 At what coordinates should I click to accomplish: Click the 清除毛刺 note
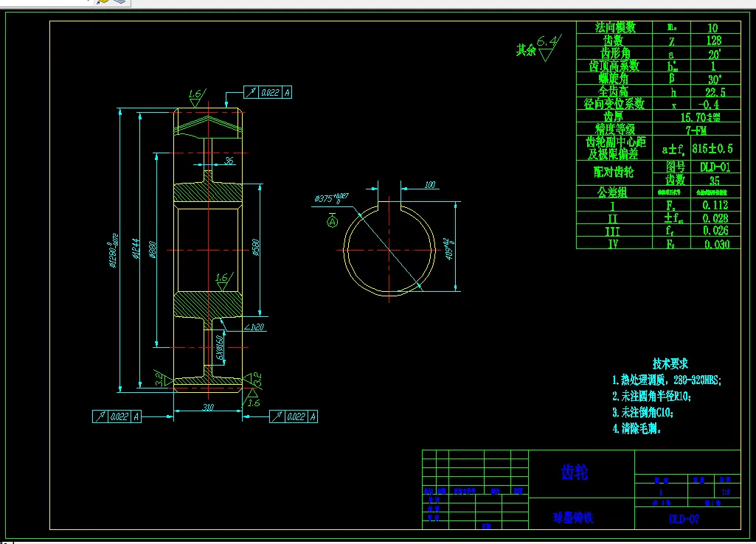pyautogui.click(x=637, y=428)
